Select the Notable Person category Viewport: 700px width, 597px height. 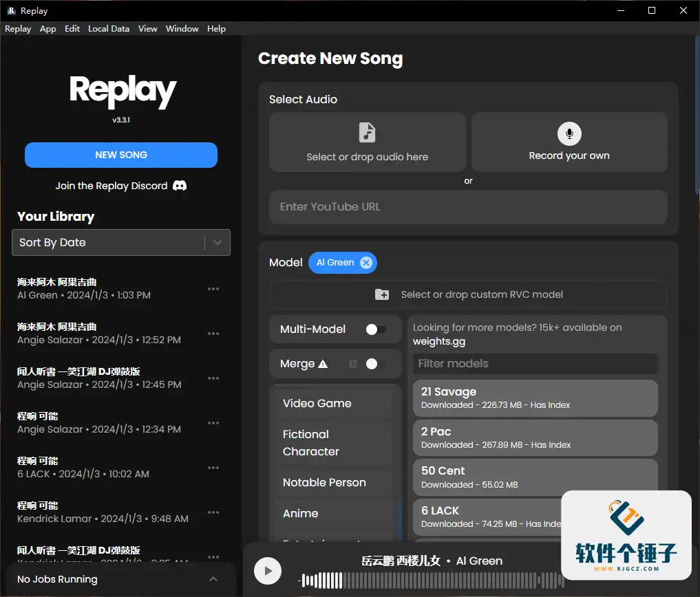pos(333,482)
